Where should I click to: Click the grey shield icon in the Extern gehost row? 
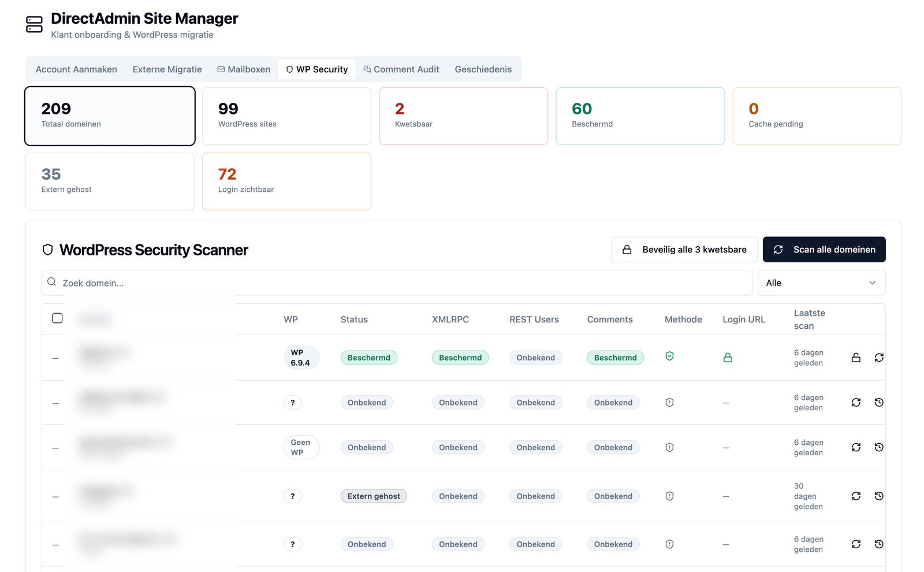669,496
